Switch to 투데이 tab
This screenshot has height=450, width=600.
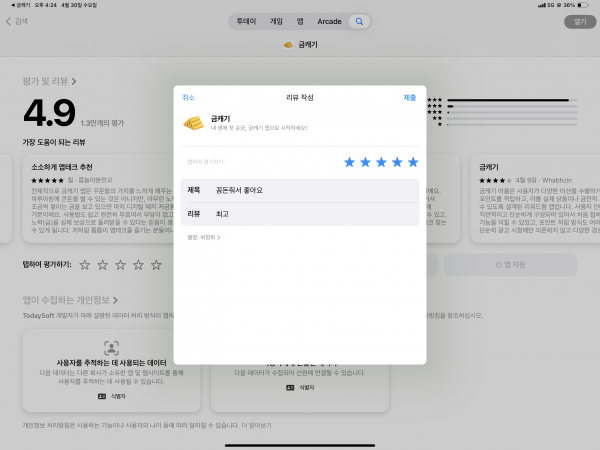246,21
